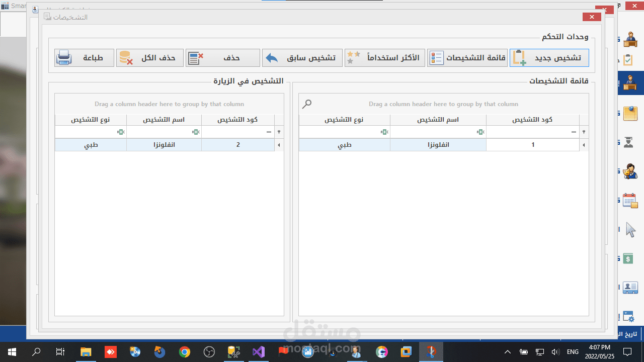Sort the diagnoses list by كود التشخيص column header
Image resolution: width=644 pixels, height=362 pixels.
pyautogui.click(x=533, y=120)
